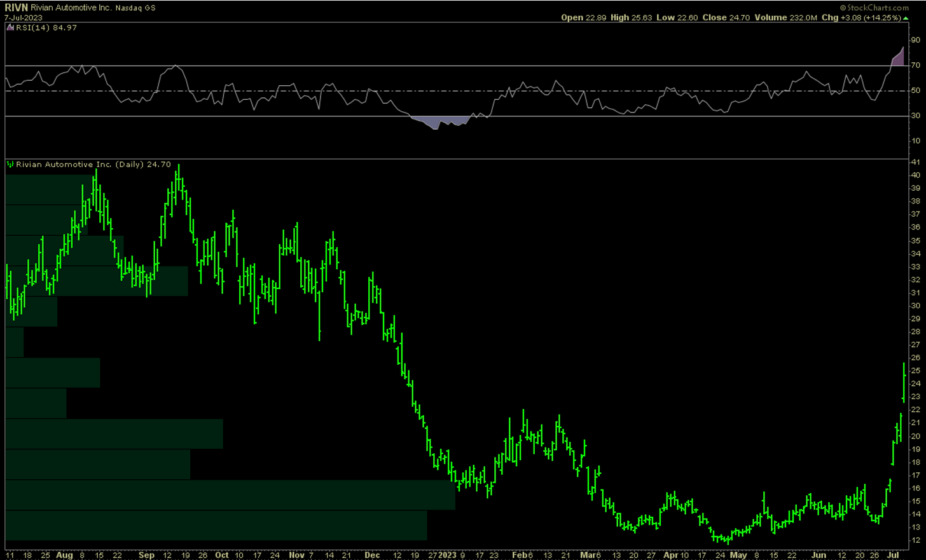Select the RIVN ticker symbol
This screenshot has width=926, height=560.
[x=16, y=8]
